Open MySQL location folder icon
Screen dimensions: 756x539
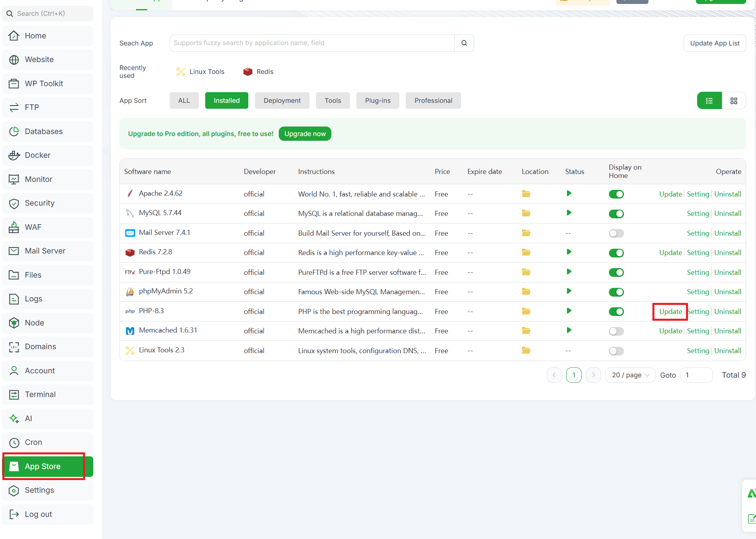point(526,213)
